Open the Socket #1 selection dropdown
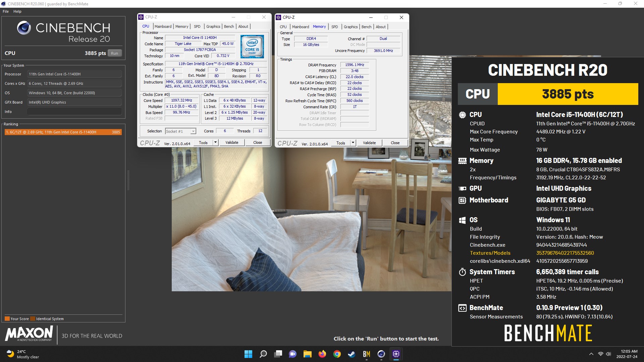 (180, 131)
